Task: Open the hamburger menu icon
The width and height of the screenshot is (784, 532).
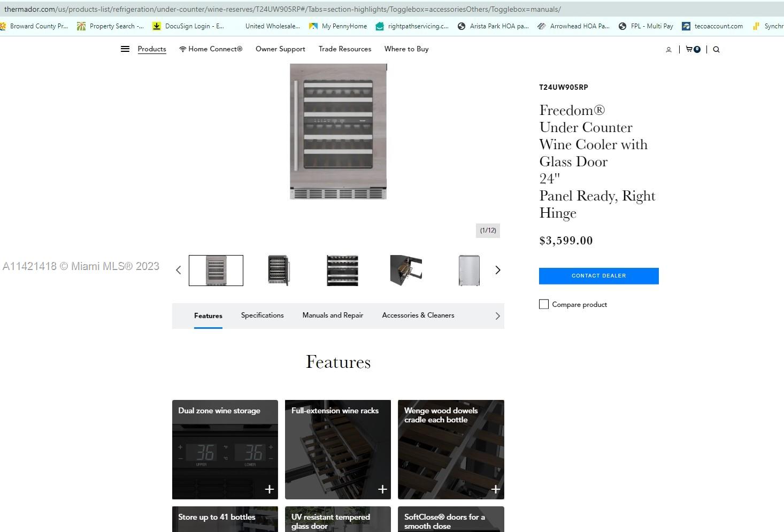Action: click(125, 49)
